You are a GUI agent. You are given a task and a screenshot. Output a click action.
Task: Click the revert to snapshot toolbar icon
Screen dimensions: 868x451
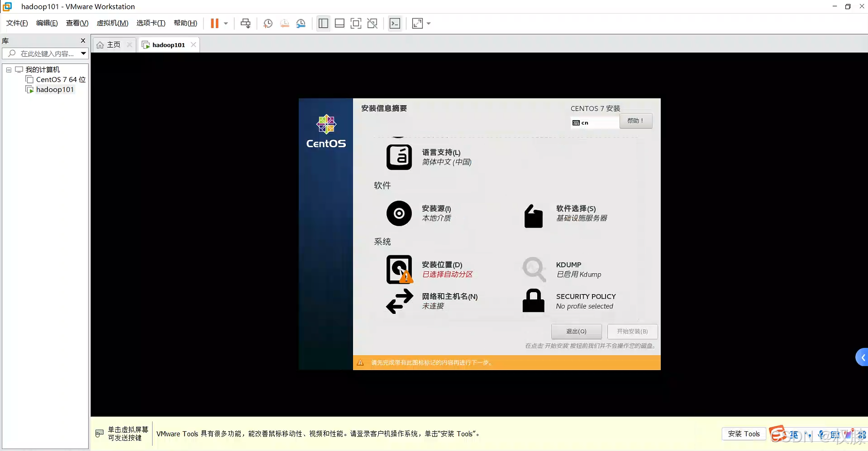tap(284, 23)
